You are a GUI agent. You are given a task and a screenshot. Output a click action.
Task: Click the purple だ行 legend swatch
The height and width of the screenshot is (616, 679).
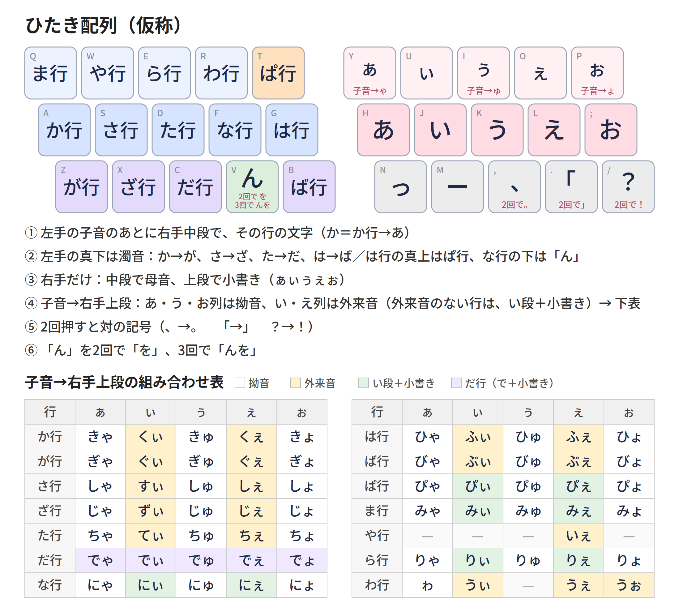456,383
